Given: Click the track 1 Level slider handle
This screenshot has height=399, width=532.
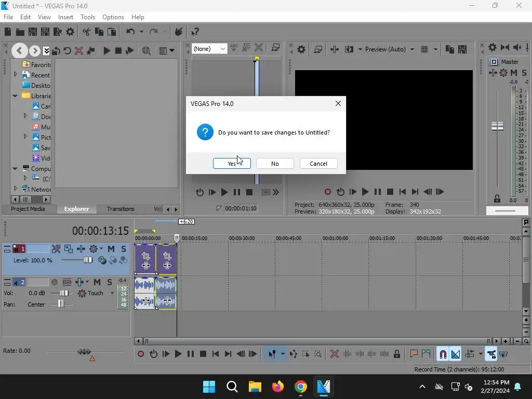Looking at the screenshot, I should [88, 260].
